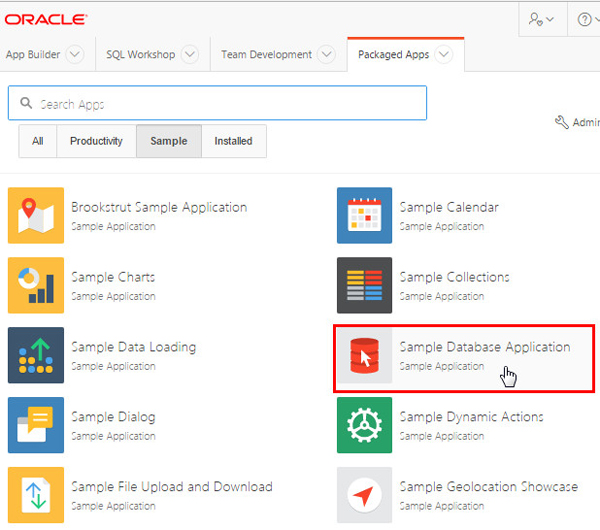Open the Sample Dynamic Actions gear icon

[x=364, y=425]
